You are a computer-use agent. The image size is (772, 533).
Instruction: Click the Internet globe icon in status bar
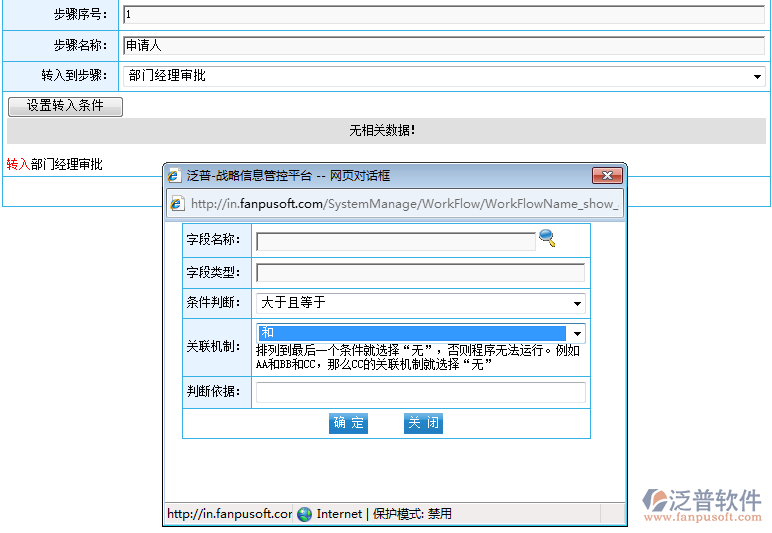click(x=304, y=514)
